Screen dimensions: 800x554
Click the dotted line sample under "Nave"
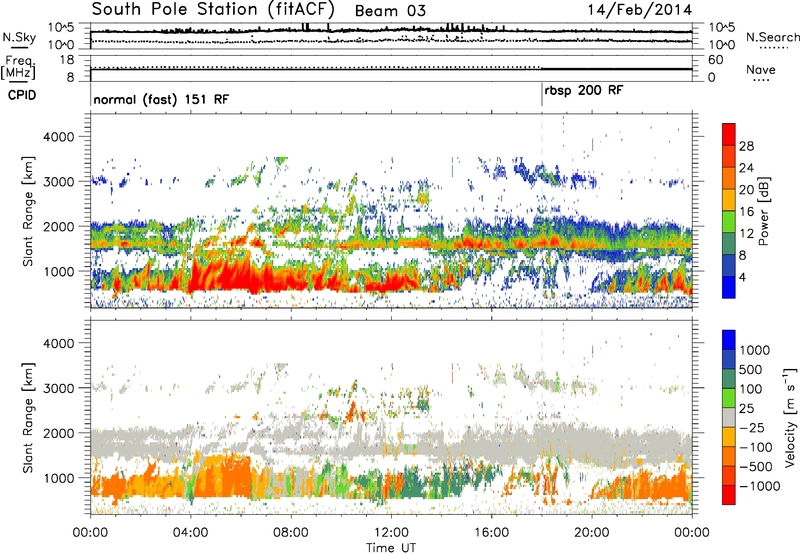point(761,81)
